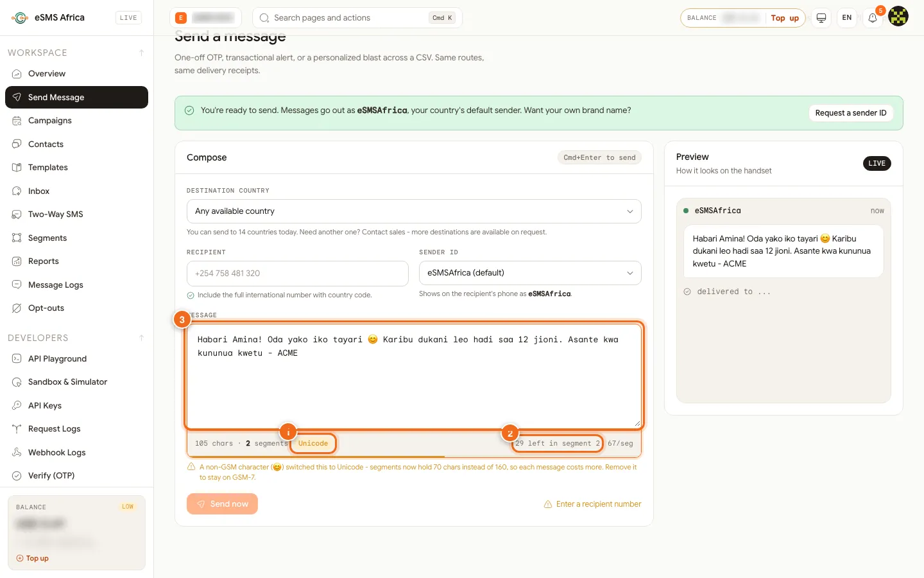The image size is (924, 578).
Task: Click the API Keys key icon
Action: (17, 406)
